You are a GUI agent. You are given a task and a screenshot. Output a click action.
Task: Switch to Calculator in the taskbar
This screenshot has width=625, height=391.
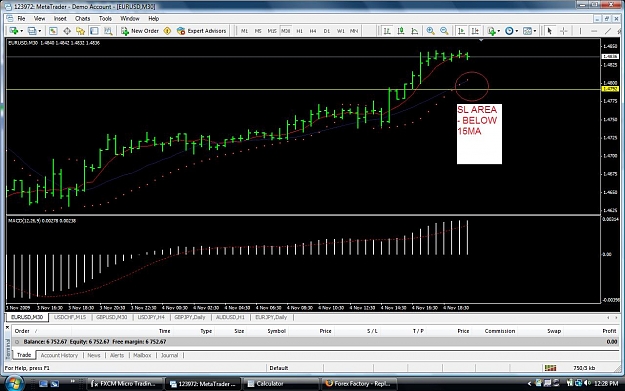(280, 383)
